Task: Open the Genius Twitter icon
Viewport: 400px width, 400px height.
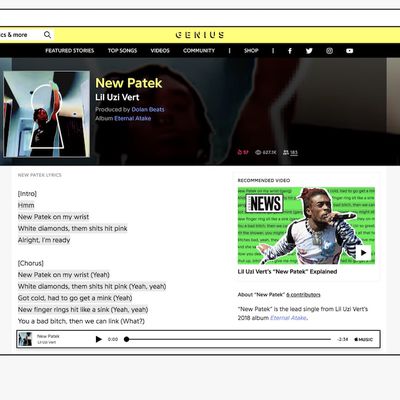Action: (x=309, y=51)
